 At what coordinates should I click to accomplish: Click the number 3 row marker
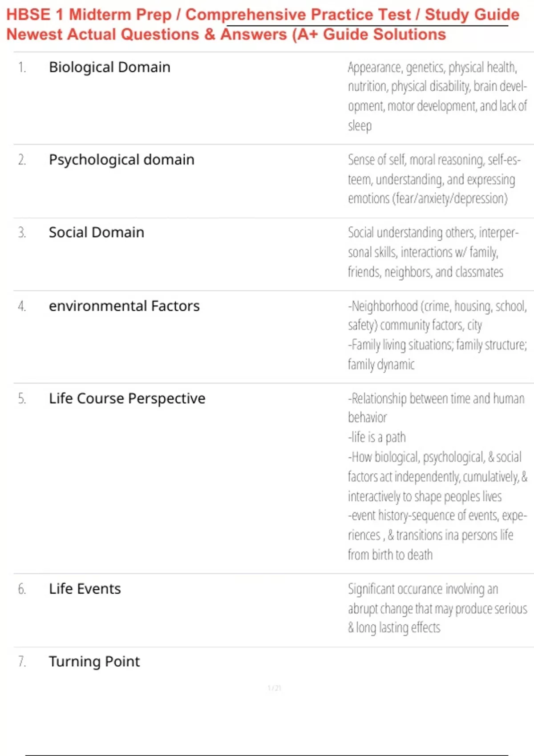(22, 232)
